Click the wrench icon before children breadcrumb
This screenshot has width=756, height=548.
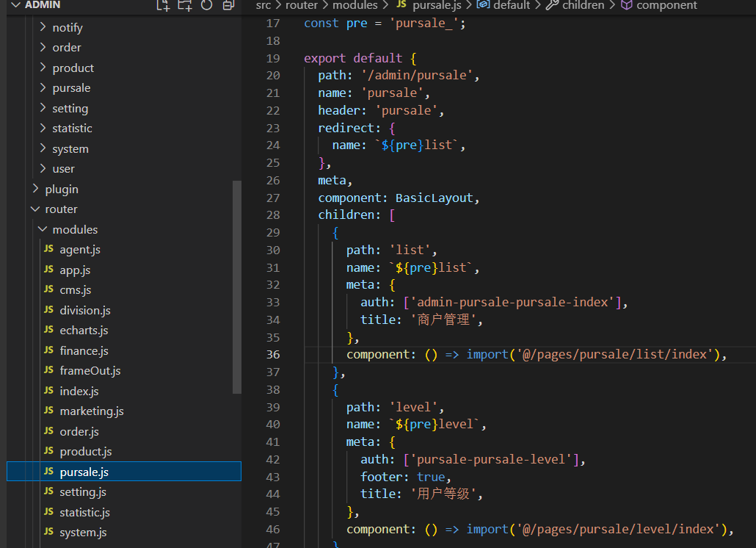[552, 5]
